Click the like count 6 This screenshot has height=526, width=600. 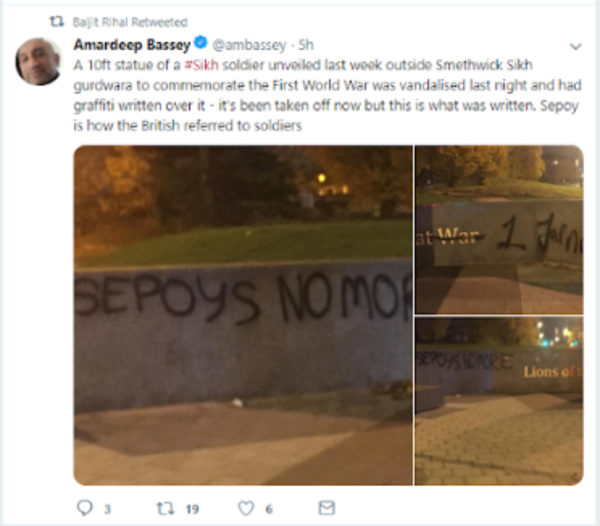pyautogui.click(x=269, y=509)
